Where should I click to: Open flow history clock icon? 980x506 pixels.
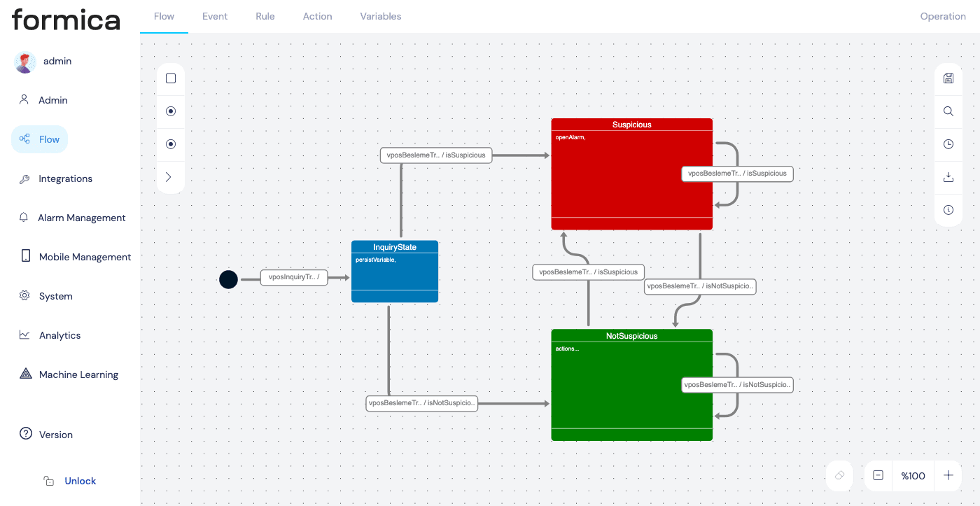coord(948,144)
